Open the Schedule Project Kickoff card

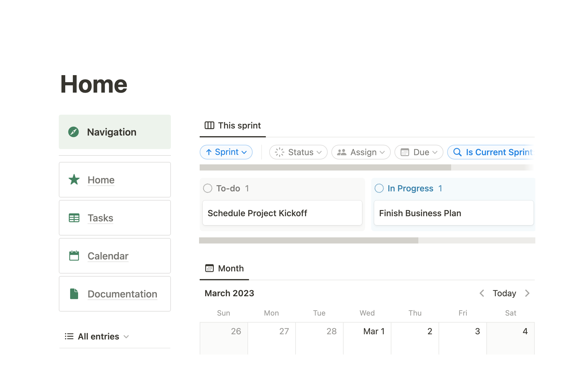click(282, 213)
